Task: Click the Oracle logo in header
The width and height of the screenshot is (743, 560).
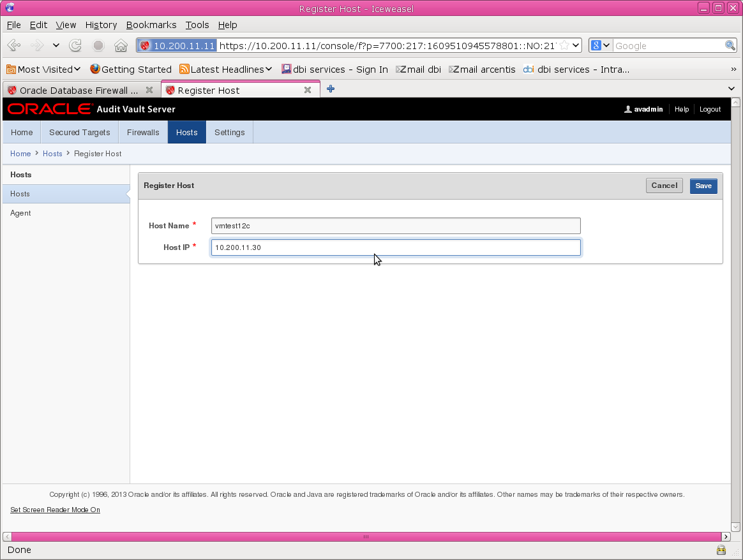Action: pos(49,109)
